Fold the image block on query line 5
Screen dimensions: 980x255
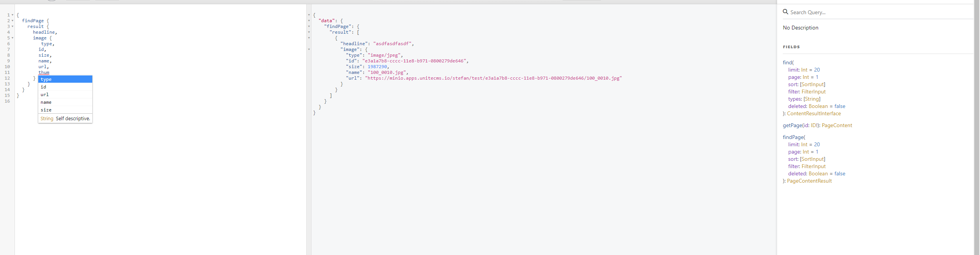(x=12, y=38)
